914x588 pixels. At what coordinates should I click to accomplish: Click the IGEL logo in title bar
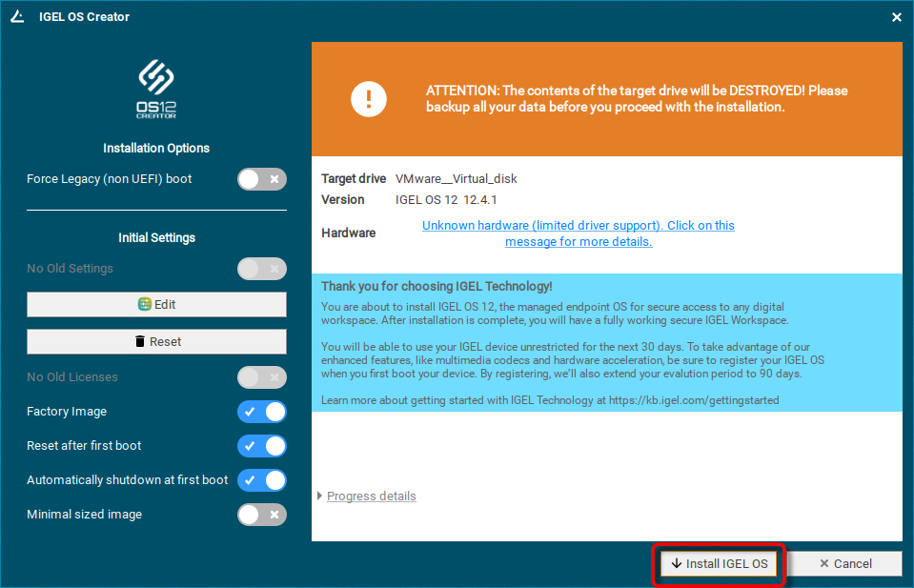tap(17, 16)
